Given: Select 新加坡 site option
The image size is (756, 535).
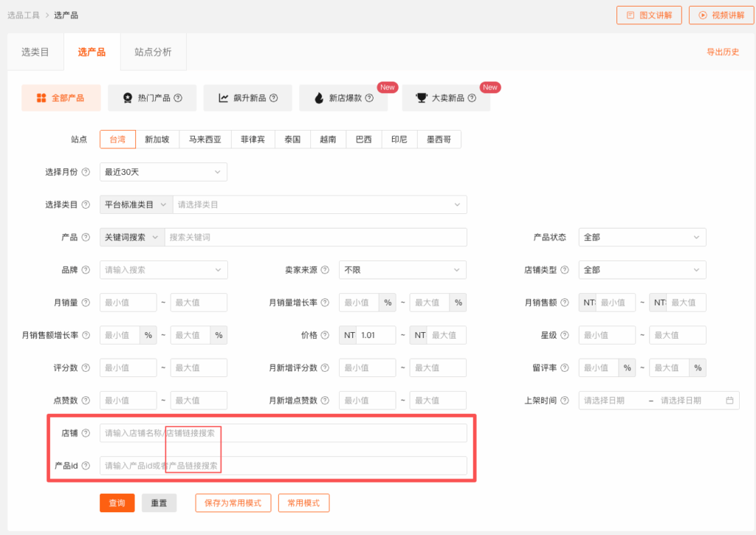Looking at the screenshot, I should [x=157, y=139].
